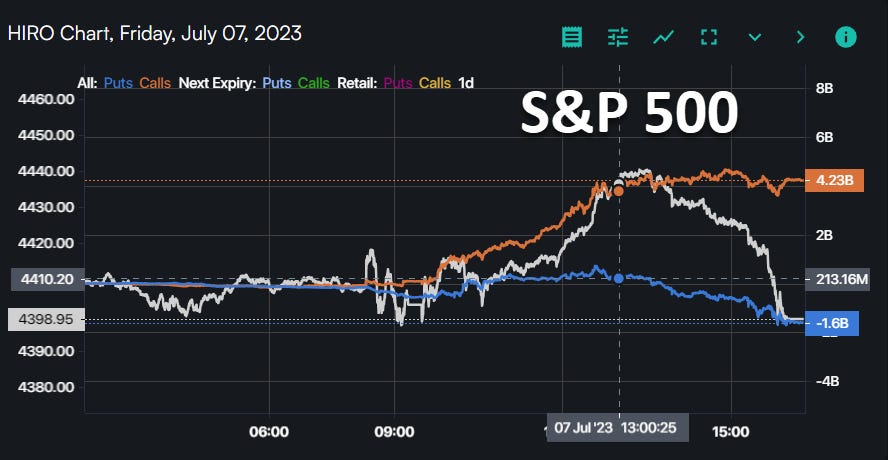The image size is (888, 460).
Task: Click the orange 4.23B value label
Action: pyautogui.click(x=832, y=181)
